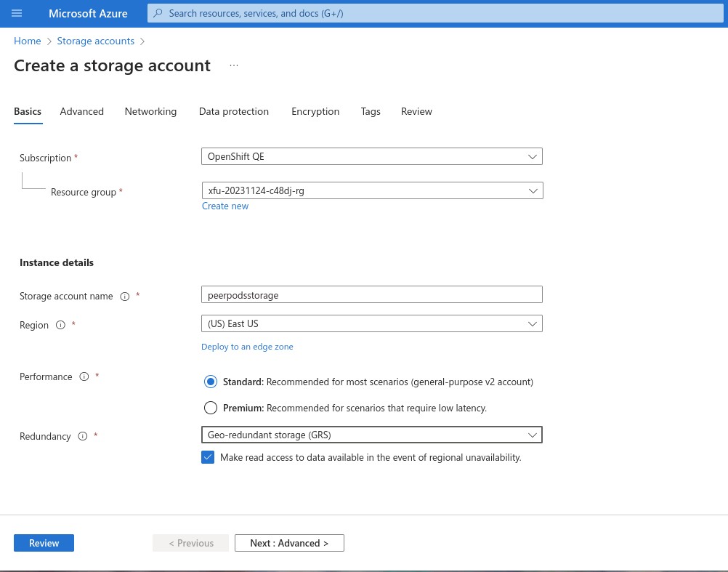The image size is (728, 572).
Task: Click the search magnifier icon
Action: pyautogui.click(x=158, y=14)
